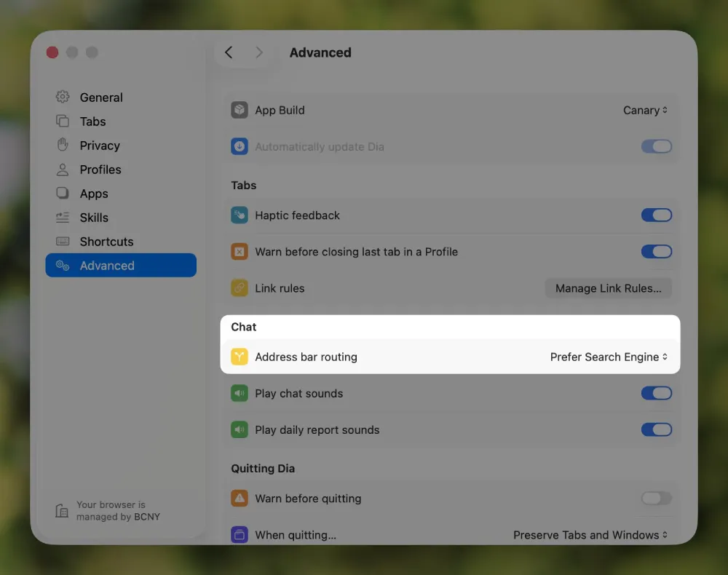Open the Shortcuts settings section

[121, 242]
